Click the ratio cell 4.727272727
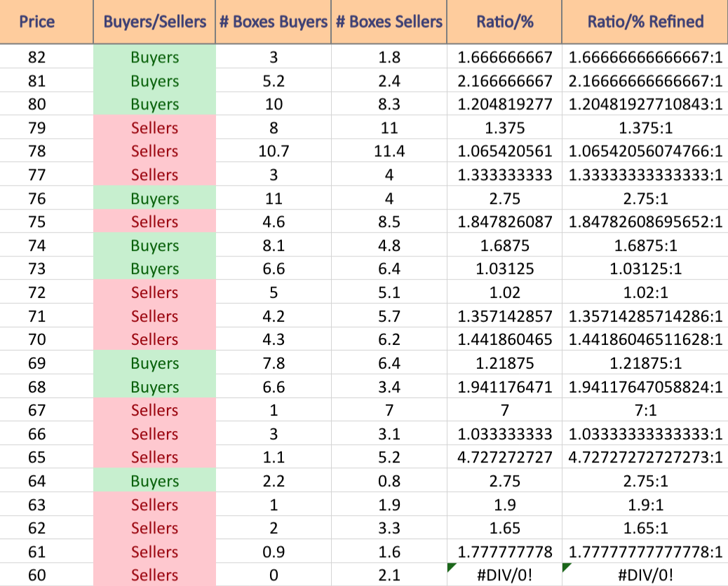This screenshot has height=586, width=728. (505, 457)
